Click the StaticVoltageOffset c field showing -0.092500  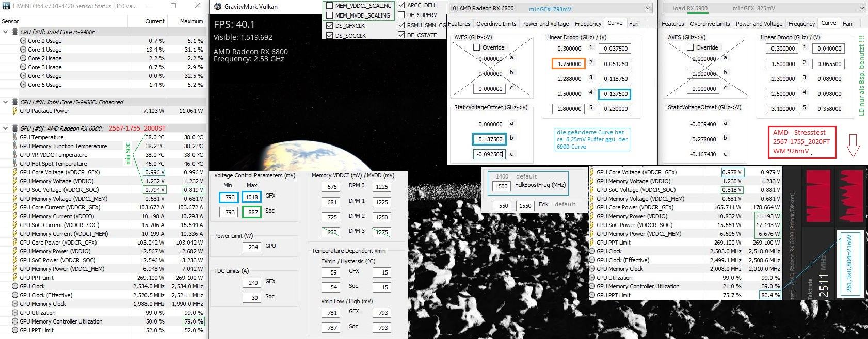[489, 154]
